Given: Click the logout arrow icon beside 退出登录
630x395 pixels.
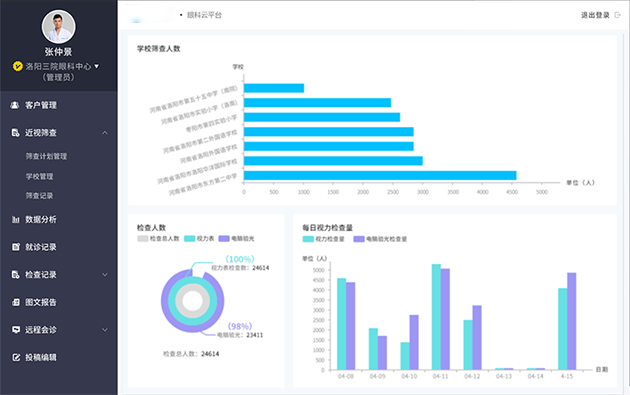Looking at the screenshot, I should click(618, 15).
